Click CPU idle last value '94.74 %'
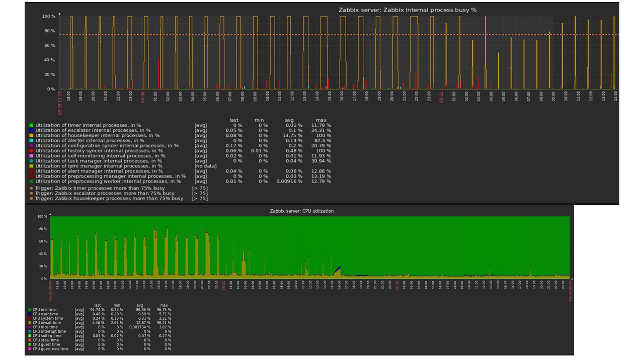This screenshot has width=644, height=362. 97,310
